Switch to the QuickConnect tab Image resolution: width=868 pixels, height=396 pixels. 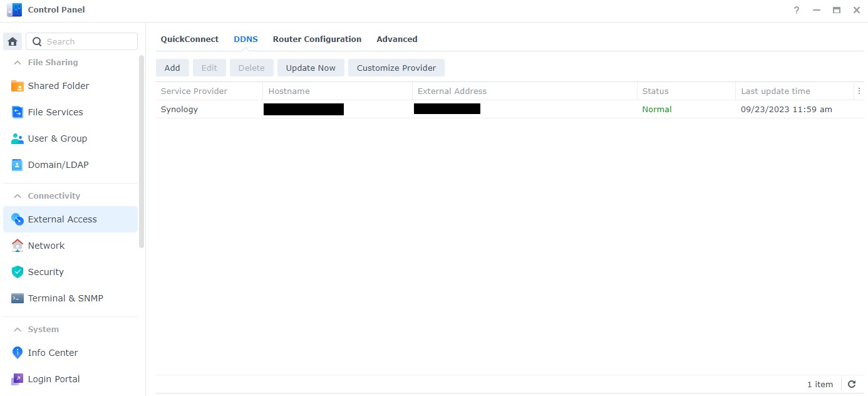click(189, 39)
